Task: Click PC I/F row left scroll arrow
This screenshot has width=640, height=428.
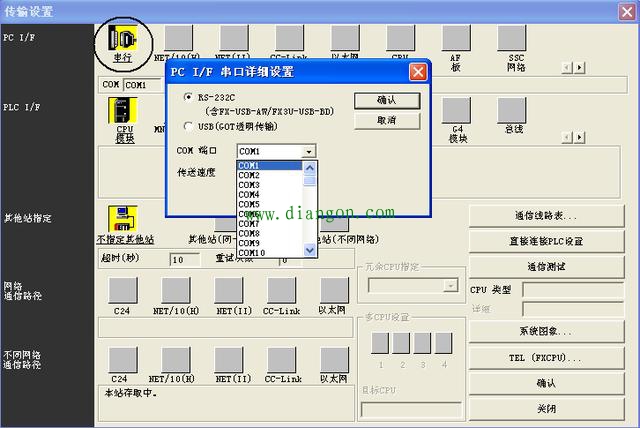Action: [x=567, y=67]
